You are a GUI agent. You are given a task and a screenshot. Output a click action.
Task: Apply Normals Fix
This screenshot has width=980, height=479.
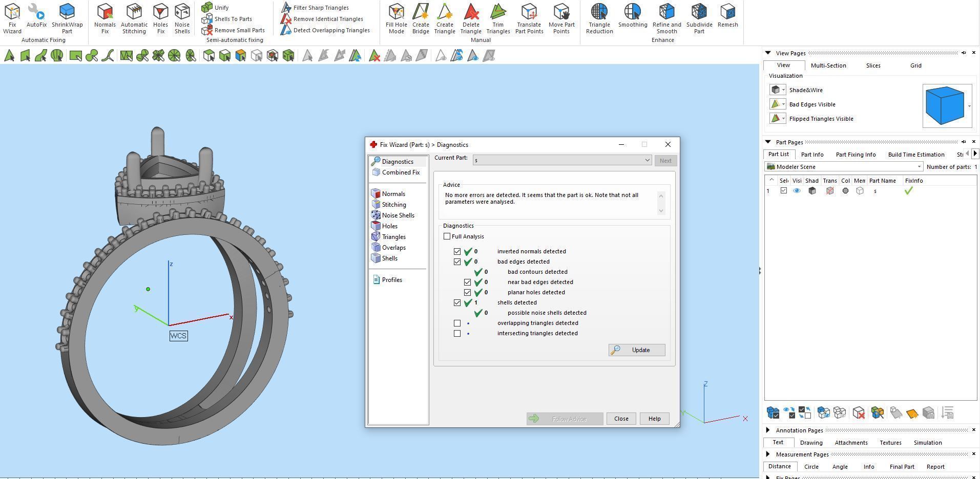pos(105,18)
